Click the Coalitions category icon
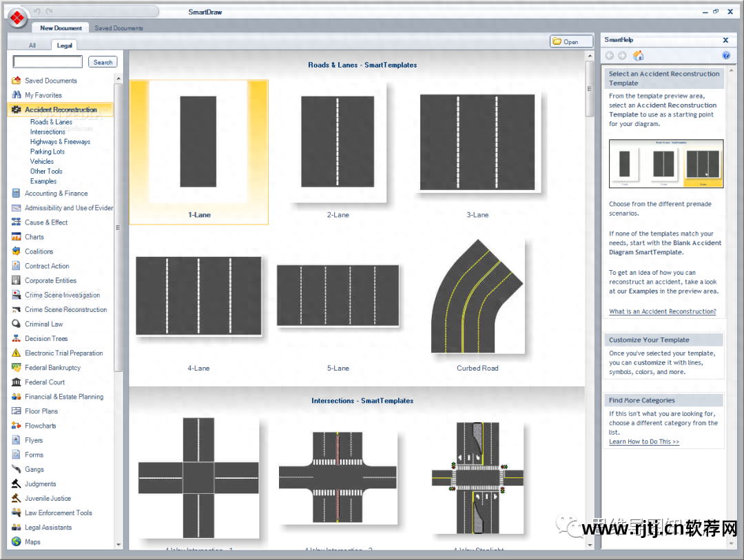Screen dimensions: 744x560 (16, 251)
